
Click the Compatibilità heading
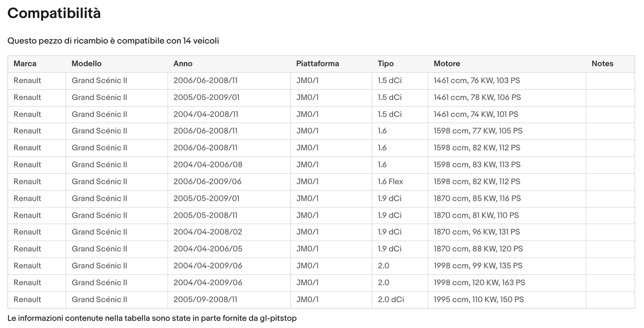click(54, 13)
